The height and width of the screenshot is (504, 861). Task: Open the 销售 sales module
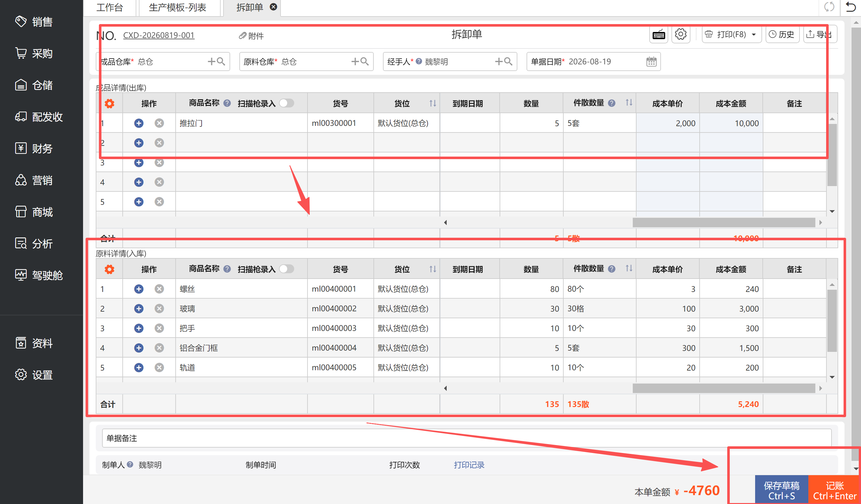pos(34,22)
